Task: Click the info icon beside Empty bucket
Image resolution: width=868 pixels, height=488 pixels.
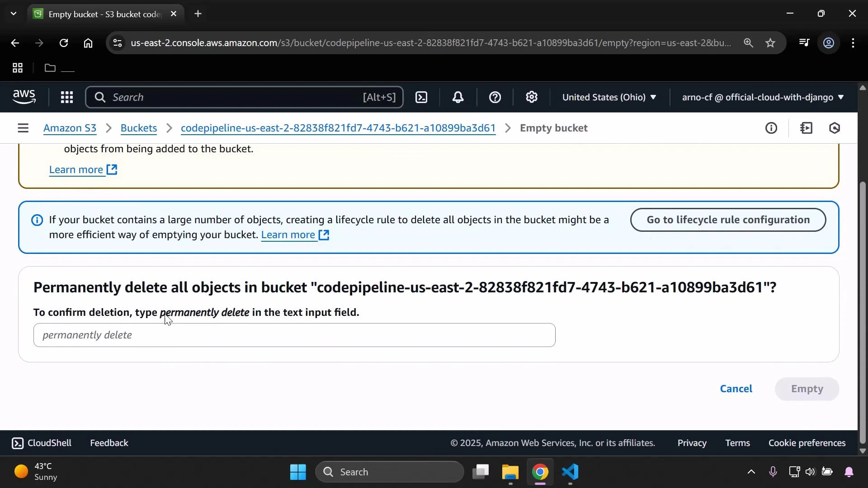Action: tap(772, 128)
